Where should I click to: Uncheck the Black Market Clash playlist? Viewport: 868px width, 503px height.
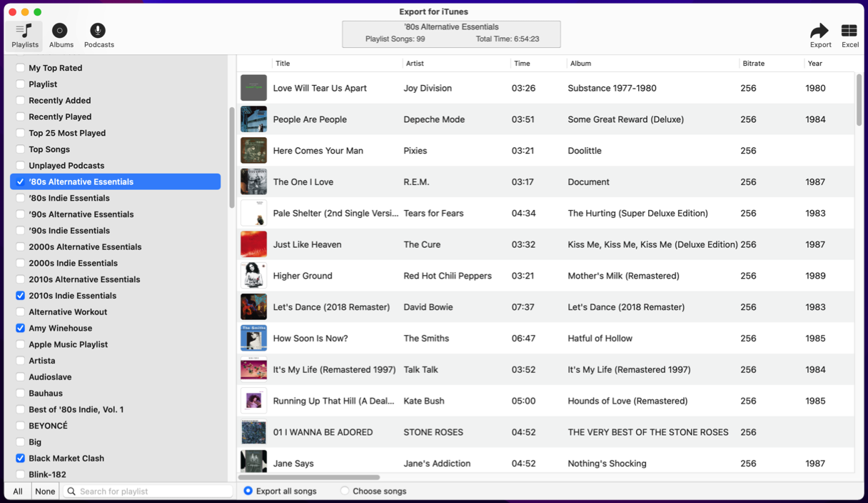click(x=20, y=458)
